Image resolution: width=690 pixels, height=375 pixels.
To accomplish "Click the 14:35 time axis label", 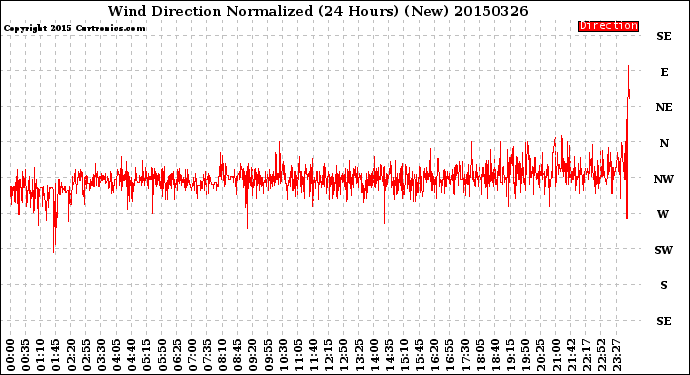I will point(389,355).
